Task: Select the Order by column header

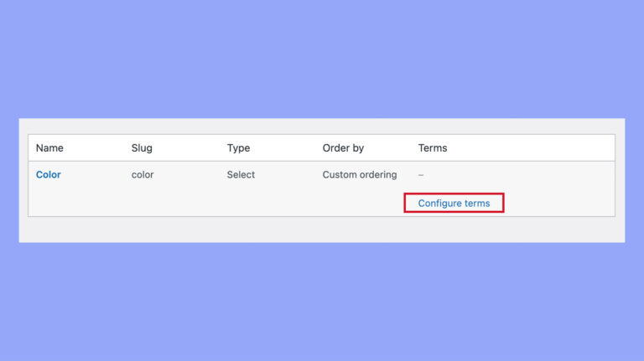Action: (x=343, y=148)
